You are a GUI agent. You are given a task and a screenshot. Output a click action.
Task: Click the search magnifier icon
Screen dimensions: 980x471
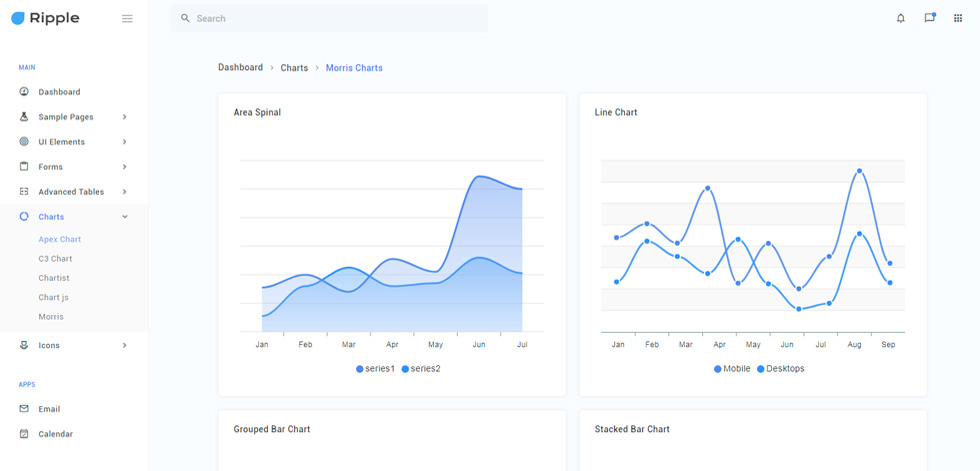click(x=185, y=19)
